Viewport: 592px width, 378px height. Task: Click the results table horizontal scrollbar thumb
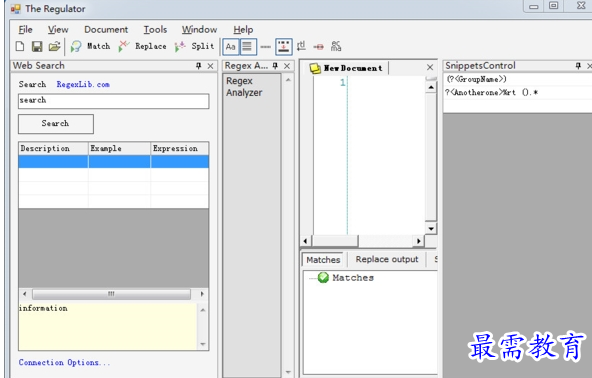pyautogui.click(x=111, y=294)
